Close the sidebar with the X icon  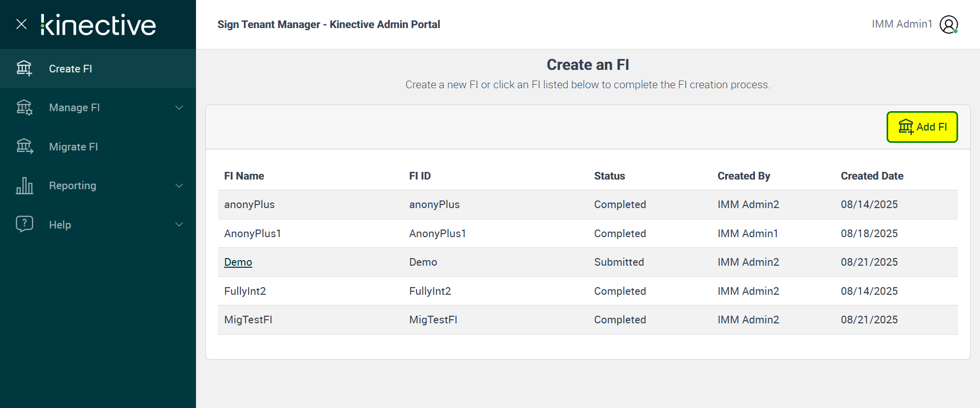point(21,24)
